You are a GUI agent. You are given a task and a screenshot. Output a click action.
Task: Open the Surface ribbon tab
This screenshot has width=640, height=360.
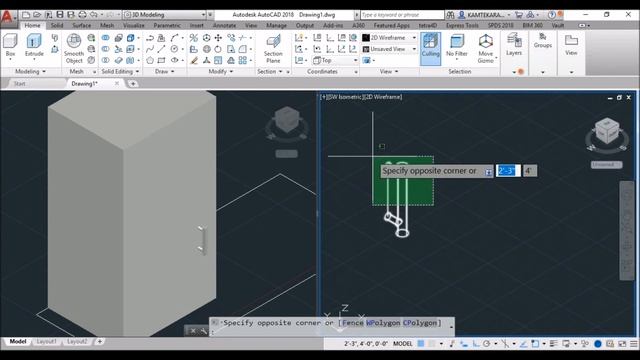(x=82, y=25)
